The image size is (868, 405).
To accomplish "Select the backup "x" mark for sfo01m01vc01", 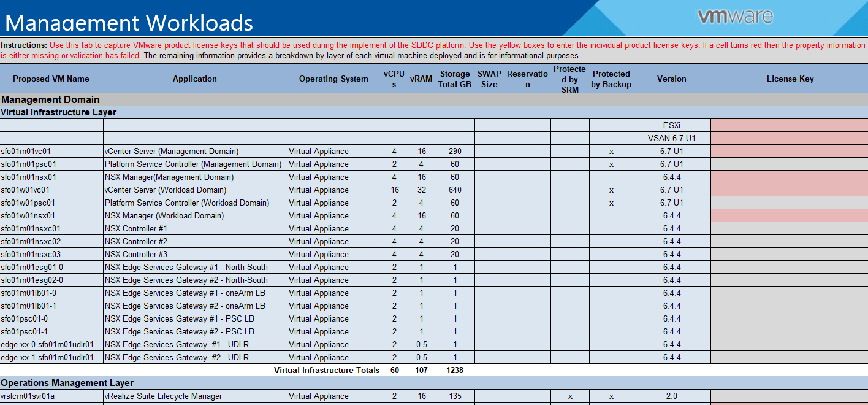I will [x=611, y=151].
